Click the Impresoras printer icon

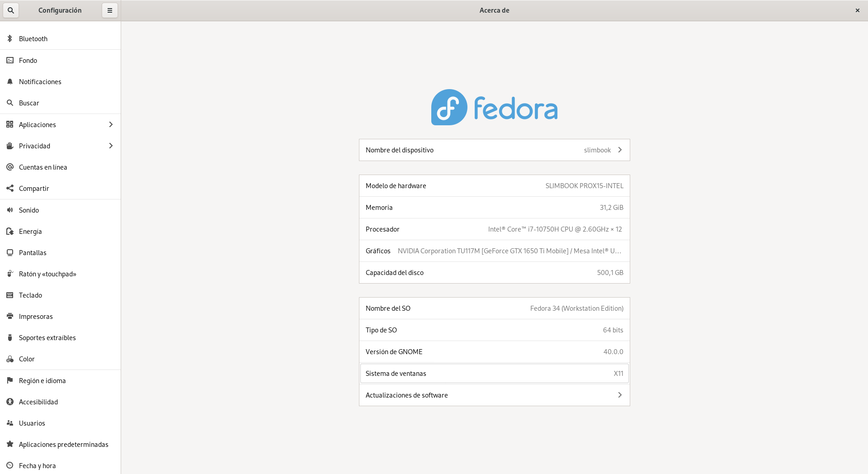click(10, 316)
